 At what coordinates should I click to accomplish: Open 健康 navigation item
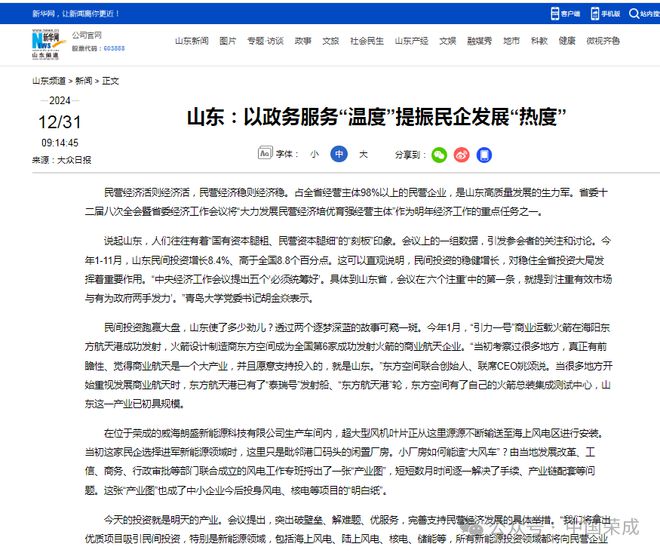tap(567, 41)
